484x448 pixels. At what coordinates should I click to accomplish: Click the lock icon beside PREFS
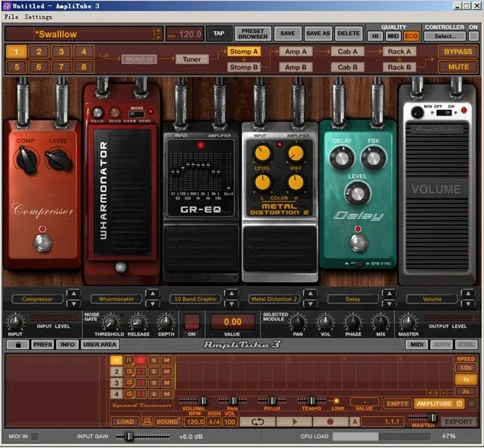pyautogui.click(x=17, y=344)
